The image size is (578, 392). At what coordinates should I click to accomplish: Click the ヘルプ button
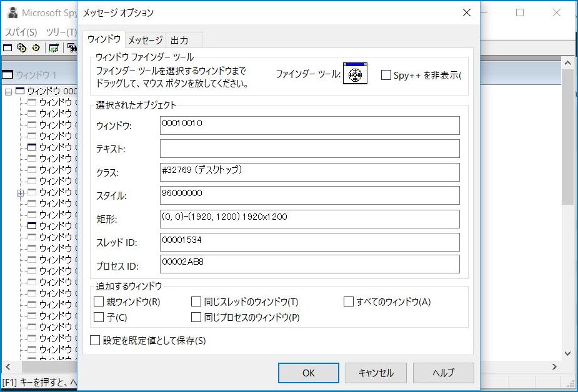(444, 373)
